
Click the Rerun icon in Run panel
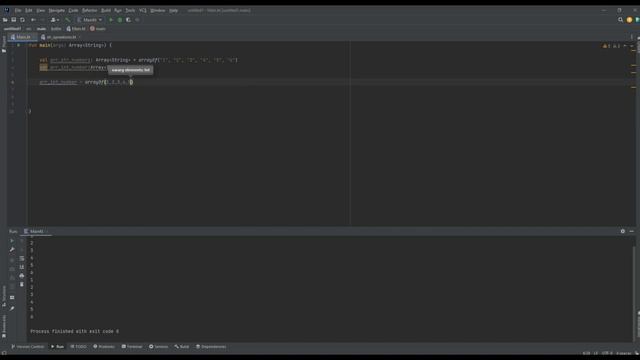point(12,241)
